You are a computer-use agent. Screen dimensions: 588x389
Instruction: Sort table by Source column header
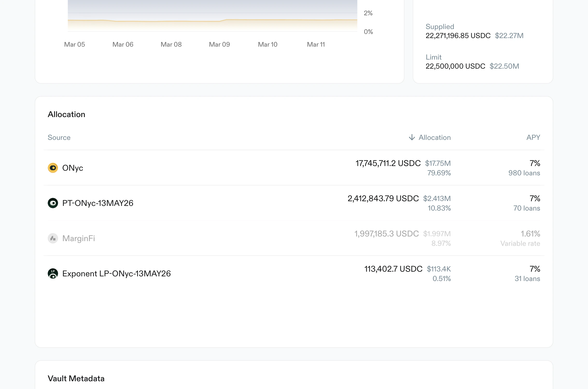(x=59, y=138)
